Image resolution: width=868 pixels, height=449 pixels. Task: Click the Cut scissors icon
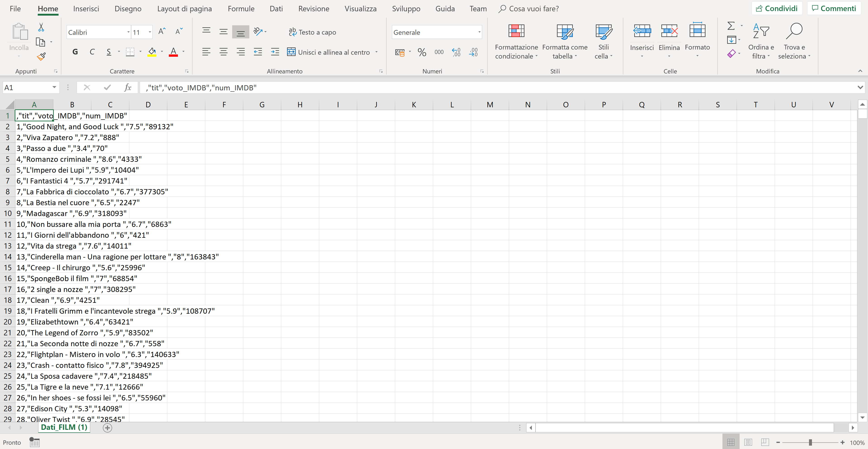pyautogui.click(x=41, y=27)
